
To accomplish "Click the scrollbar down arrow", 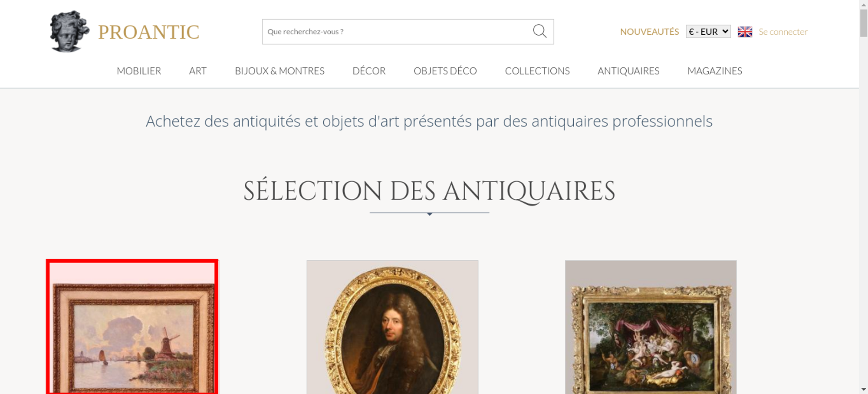I will pyautogui.click(x=864, y=390).
